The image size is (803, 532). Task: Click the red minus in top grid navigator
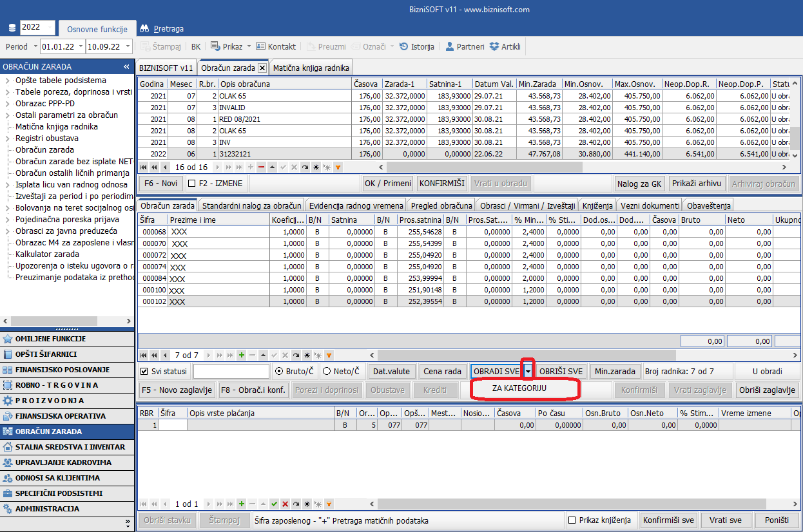[x=261, y=167]
